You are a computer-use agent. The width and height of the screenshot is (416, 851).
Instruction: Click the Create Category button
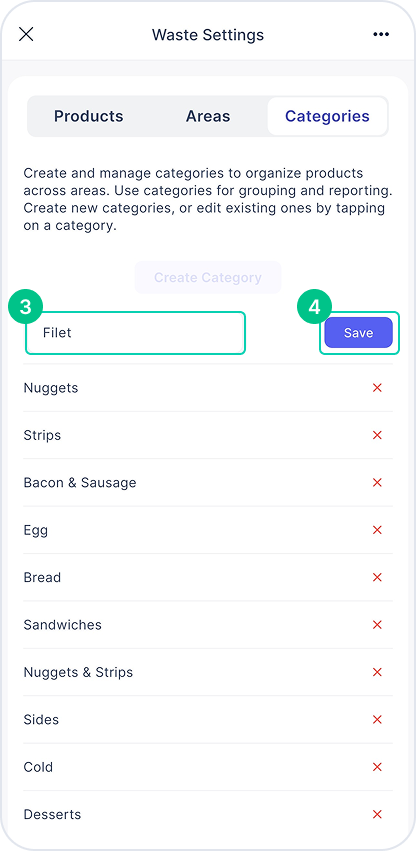click(x=208, y=277)
